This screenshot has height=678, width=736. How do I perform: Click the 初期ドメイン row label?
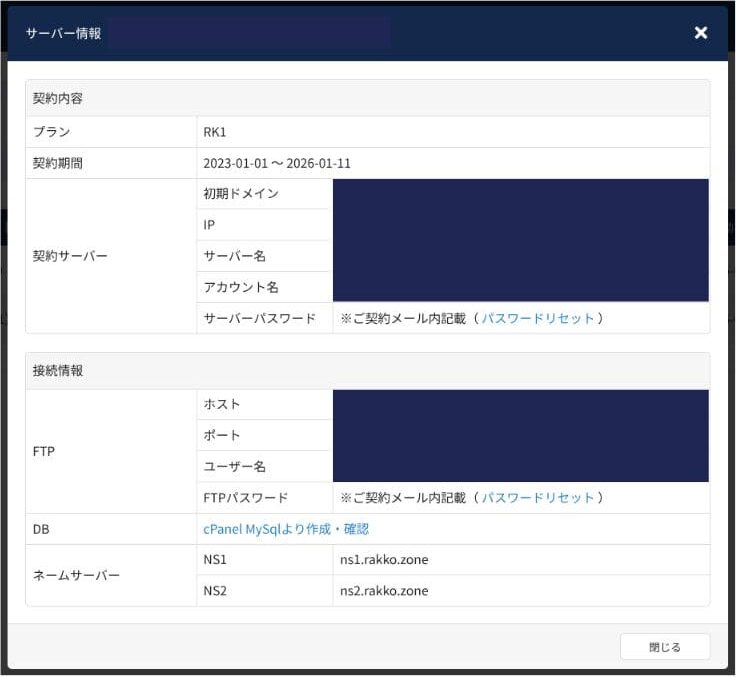coord(241,194)
